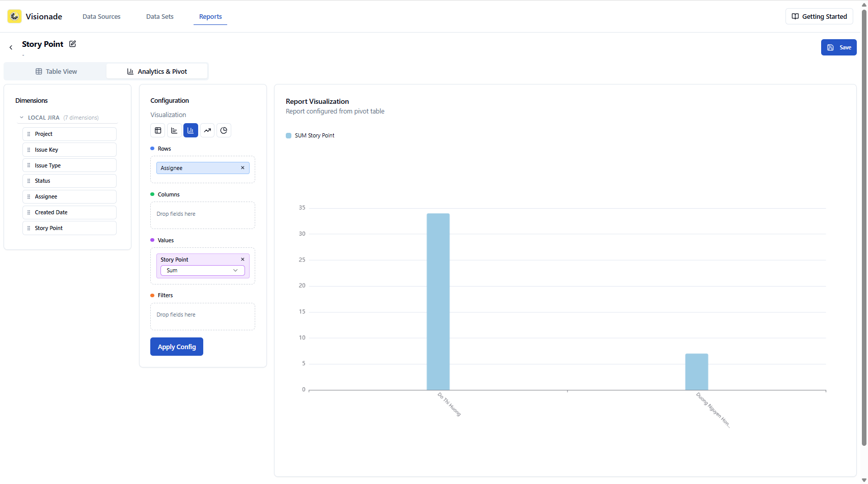868x484 pixels.
Task: Remove Story Point from the Values section
Action: (242, 259)
